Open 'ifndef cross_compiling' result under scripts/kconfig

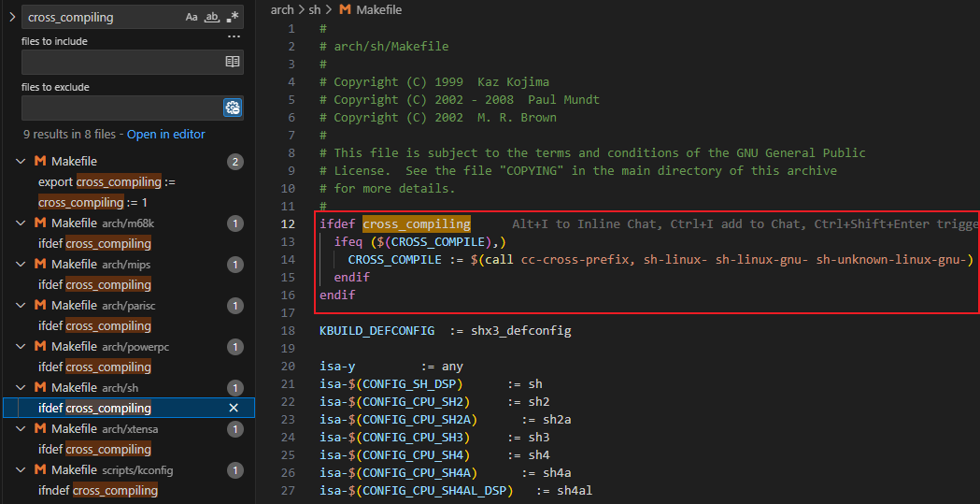98,490
